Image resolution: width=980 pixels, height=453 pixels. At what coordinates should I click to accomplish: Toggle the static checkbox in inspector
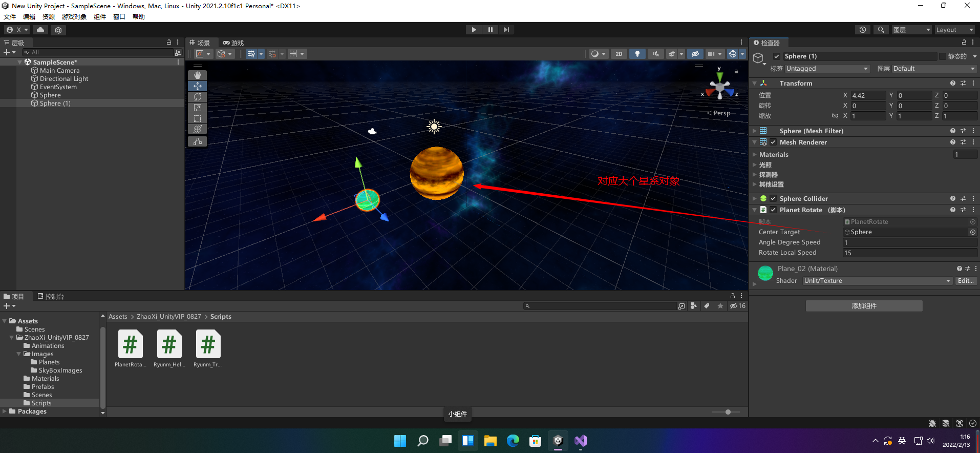(x=942, y=56)
